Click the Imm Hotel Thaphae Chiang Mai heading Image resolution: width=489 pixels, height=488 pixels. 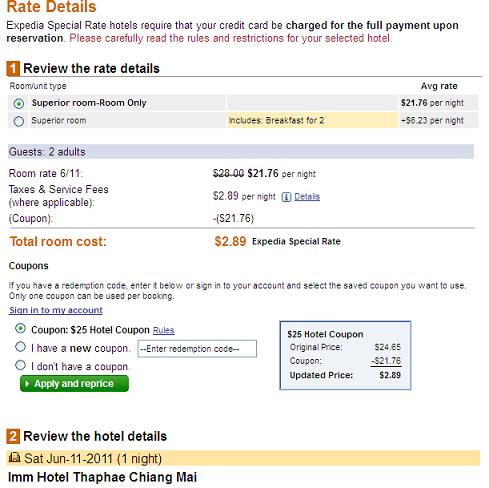(102, 477)
